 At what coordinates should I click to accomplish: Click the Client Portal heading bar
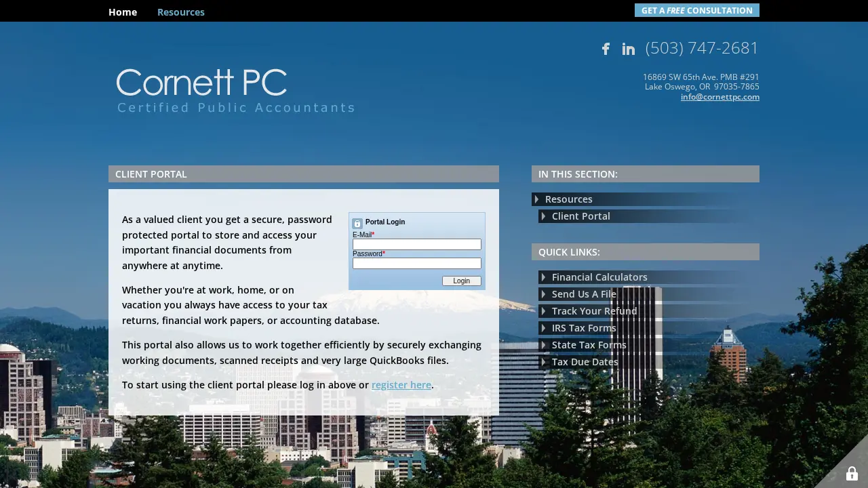coord(304,174)
